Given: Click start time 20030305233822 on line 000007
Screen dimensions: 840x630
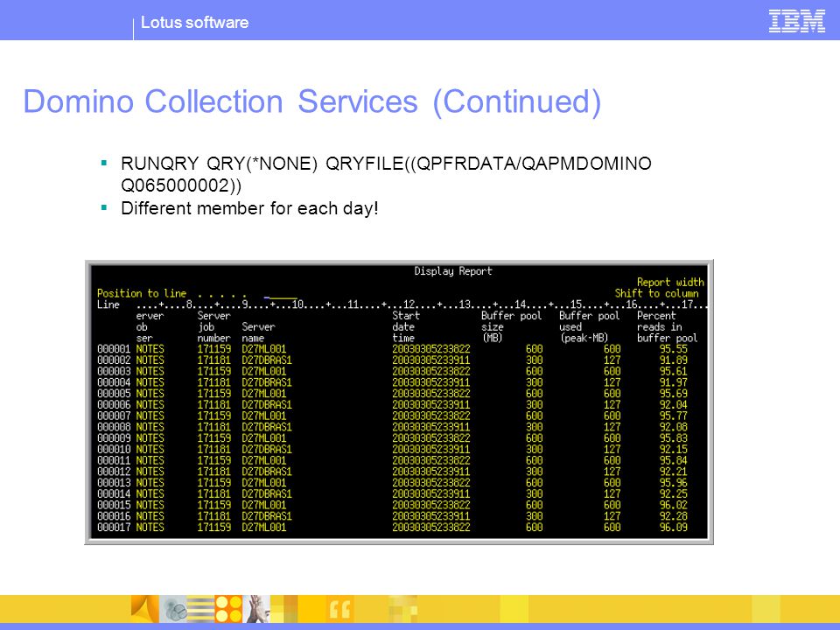Looking at the screenshot, I should pos(430,416).
